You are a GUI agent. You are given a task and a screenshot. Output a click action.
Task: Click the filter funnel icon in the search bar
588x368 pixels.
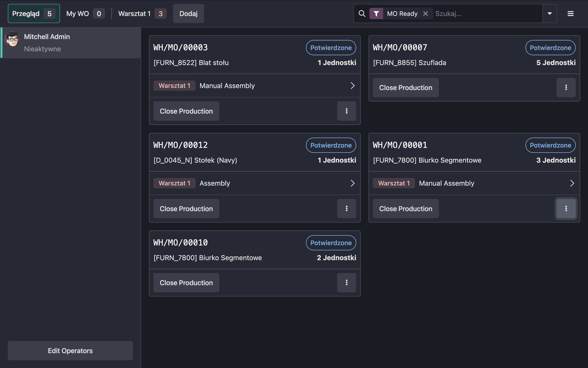376,13
